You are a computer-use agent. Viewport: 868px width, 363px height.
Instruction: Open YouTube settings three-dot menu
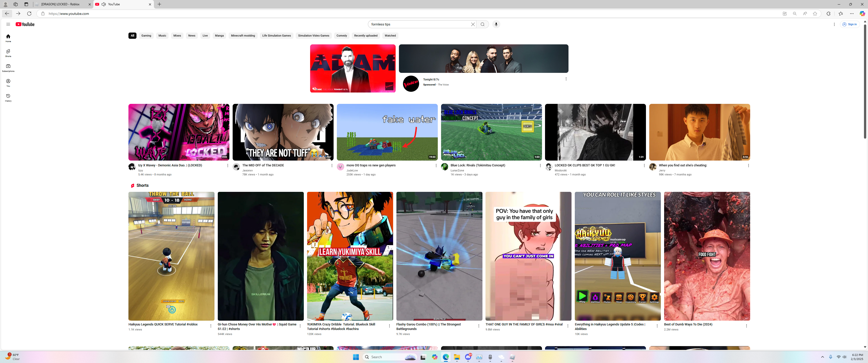click(834, 24)
